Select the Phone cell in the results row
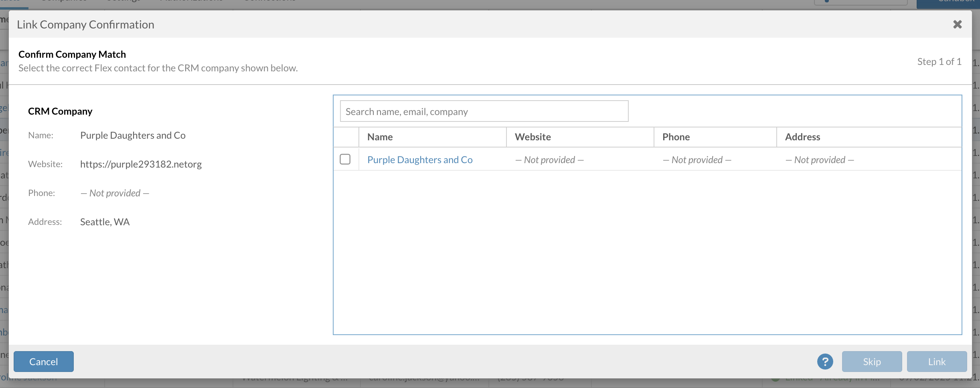980x388 pixels. 697,160
